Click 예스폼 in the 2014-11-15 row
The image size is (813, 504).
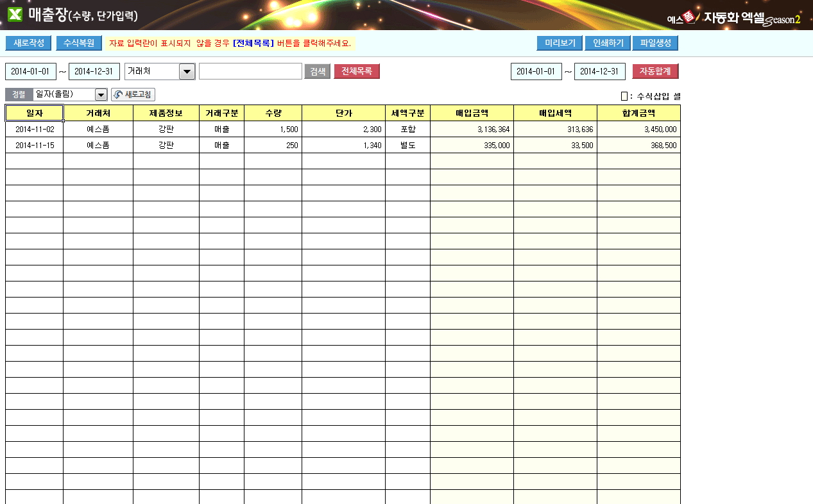click(x=98, y=145)
